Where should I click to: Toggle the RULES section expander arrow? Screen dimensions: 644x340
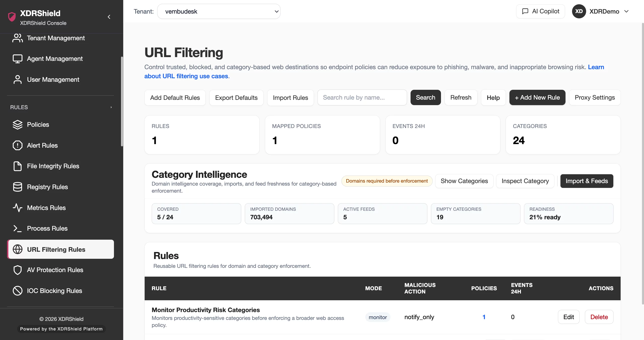coord(111,107)
